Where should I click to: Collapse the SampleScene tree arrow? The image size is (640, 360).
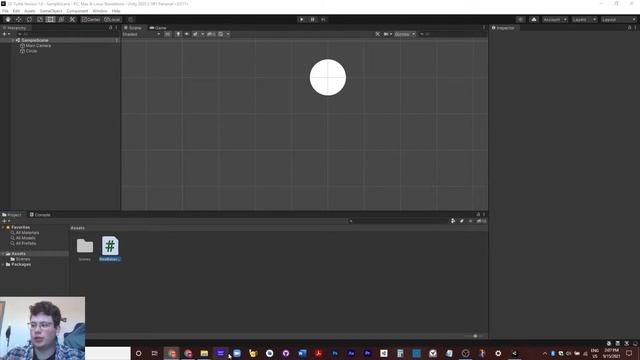coord(13,40)
